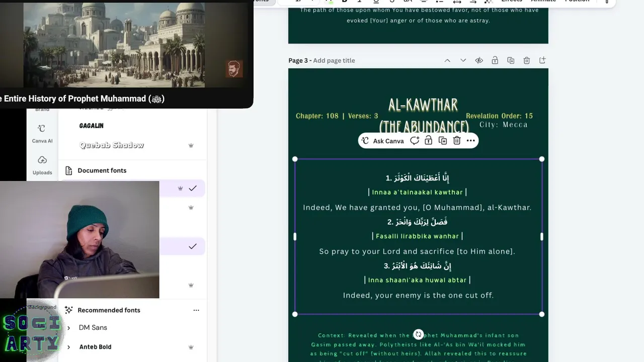
Task: Duplicate Page 3 from the page header
Action: pos(511,60)
